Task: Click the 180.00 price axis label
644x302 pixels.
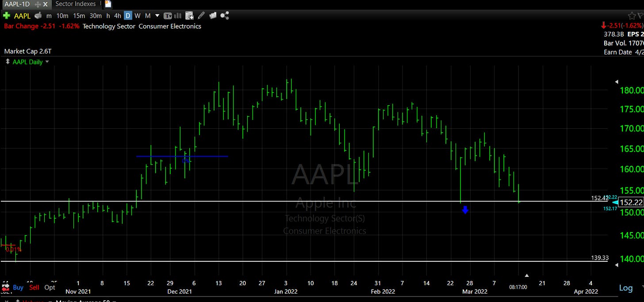Action: point(633,91)
